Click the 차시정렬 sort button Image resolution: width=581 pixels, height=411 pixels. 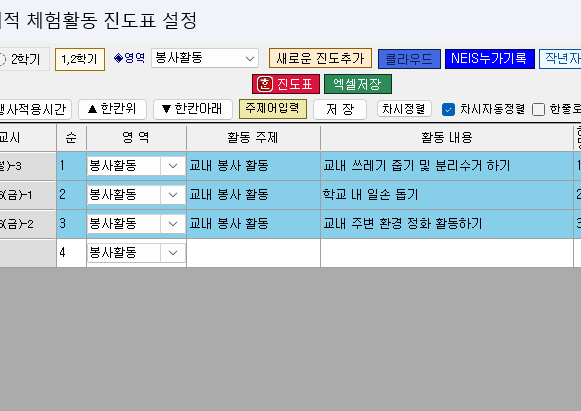(404, 109)
